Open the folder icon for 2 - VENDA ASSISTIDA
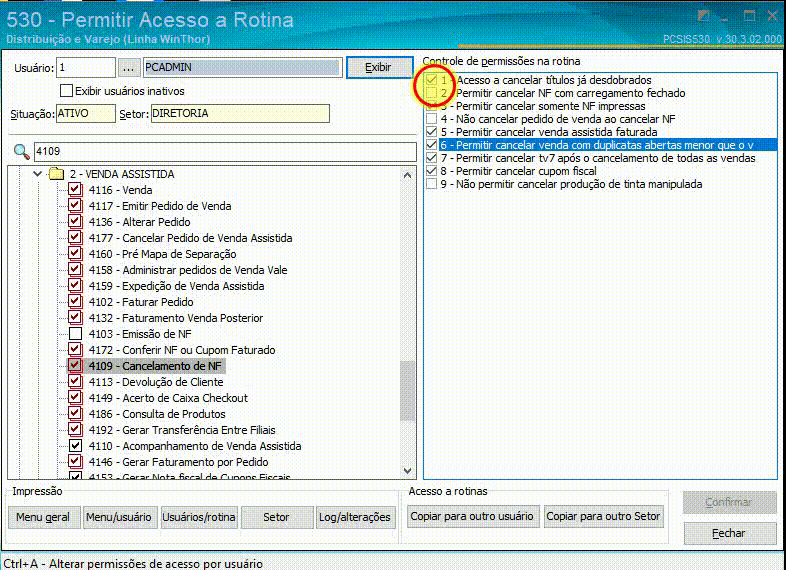Image resolution: width=786 pixels, height=570 pixels. (x=56, y=174)
